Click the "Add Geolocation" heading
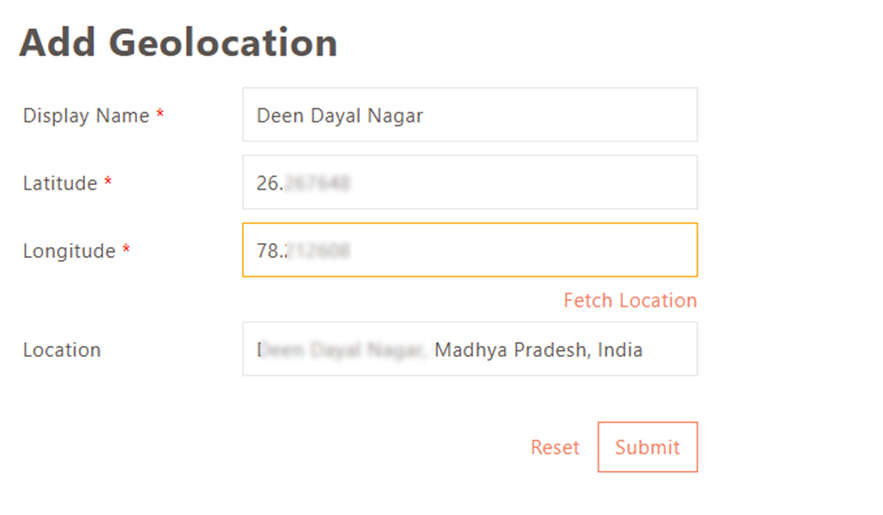Screen dimensions: 883x515 (x=178, y=44)
